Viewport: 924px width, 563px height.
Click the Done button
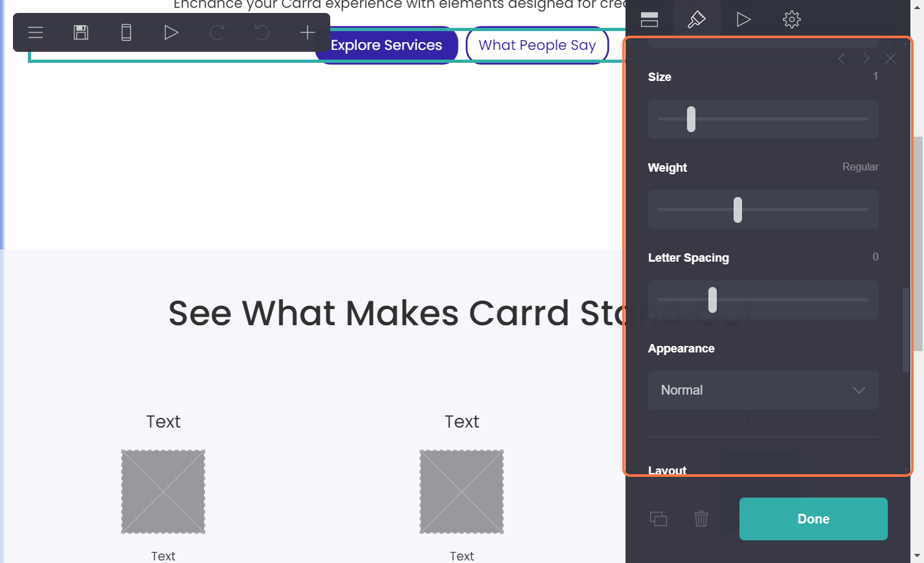pyautogui.click(x=813, y=519)
